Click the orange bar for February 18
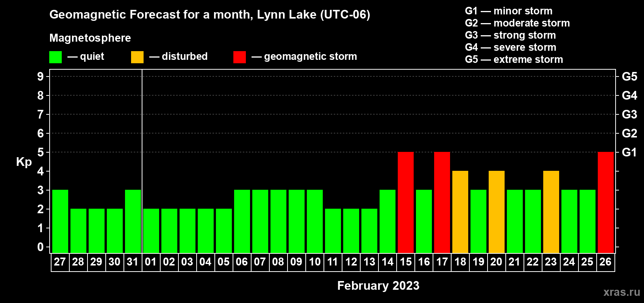The width and height of the screenshot is (644, 303). 460,212
